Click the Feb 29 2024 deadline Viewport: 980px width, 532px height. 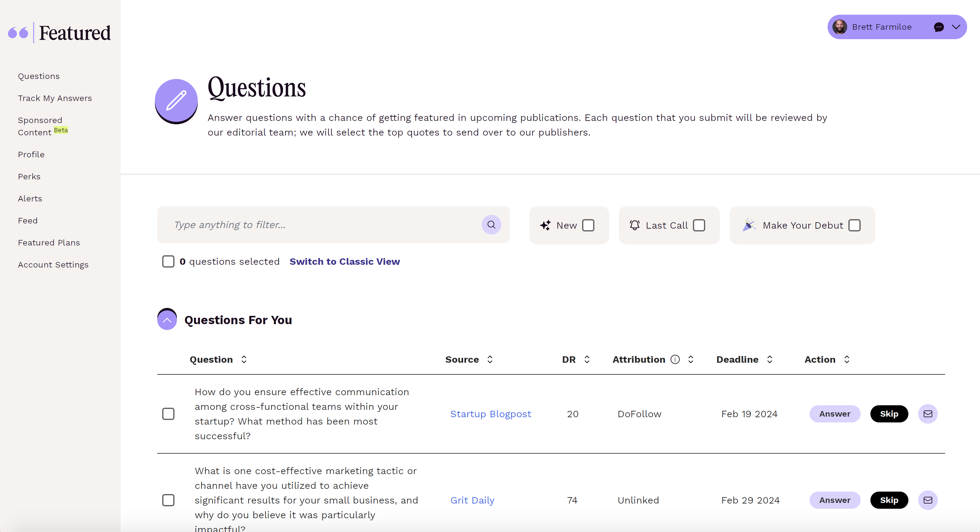click(x=750, y=500)
